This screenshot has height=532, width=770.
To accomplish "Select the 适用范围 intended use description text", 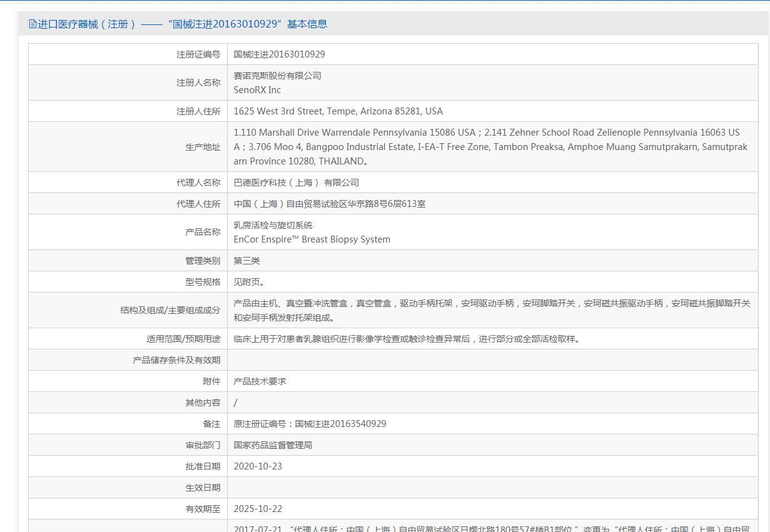I will click(407, 339).
